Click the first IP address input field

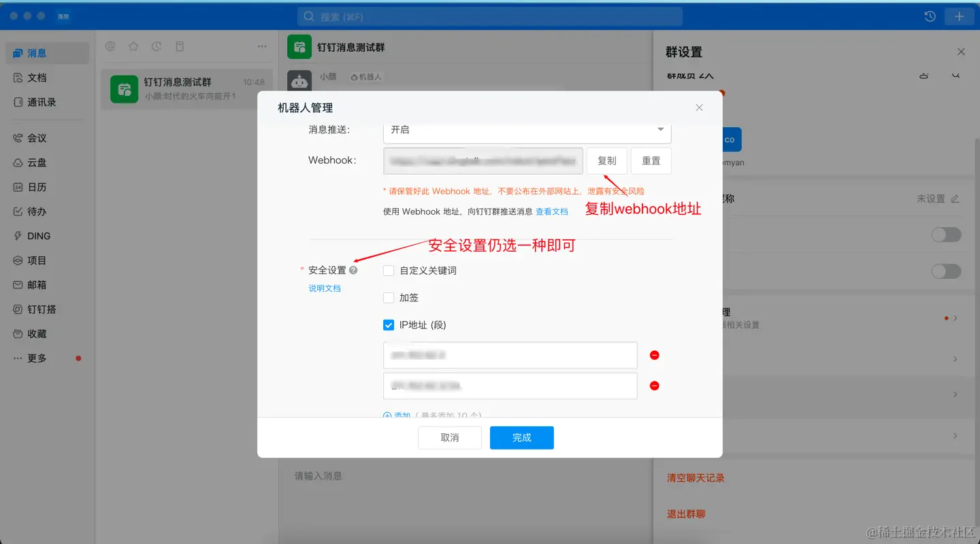[510, 355]
